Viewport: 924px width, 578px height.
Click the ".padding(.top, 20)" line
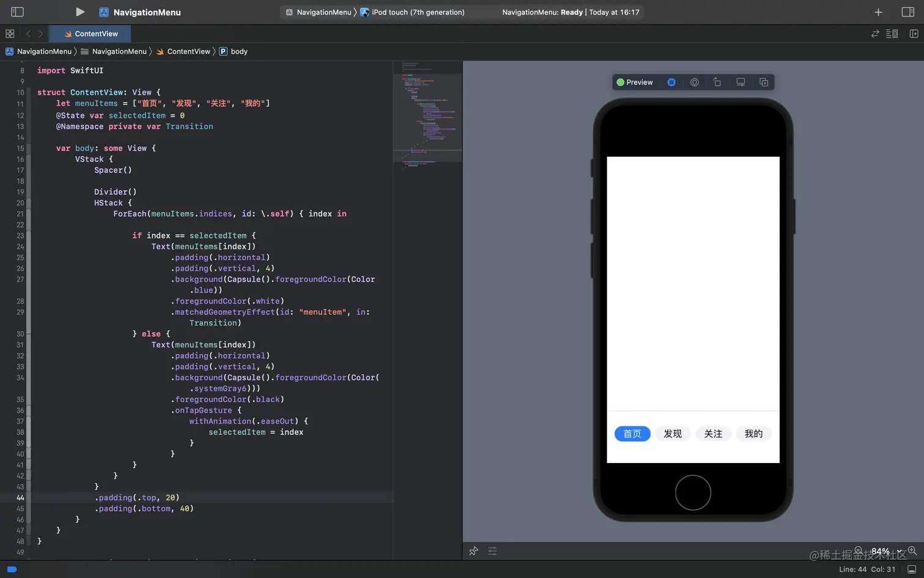coord(137,497)
